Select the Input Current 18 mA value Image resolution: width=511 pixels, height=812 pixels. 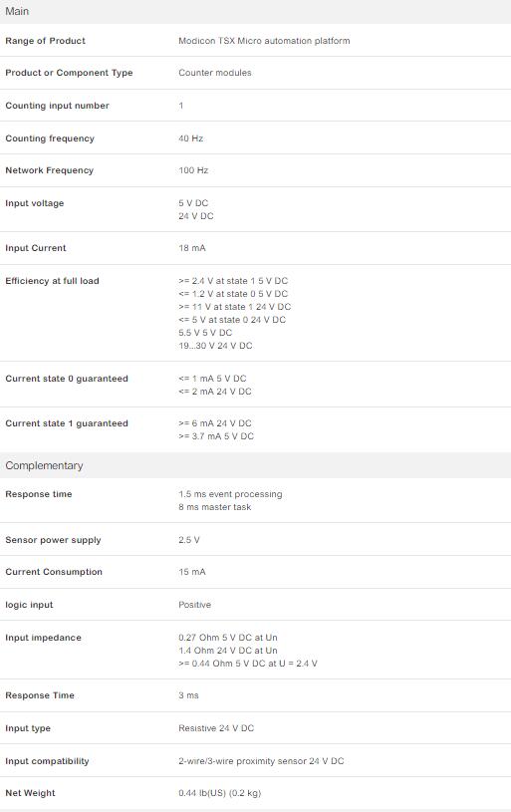[192, 248]
